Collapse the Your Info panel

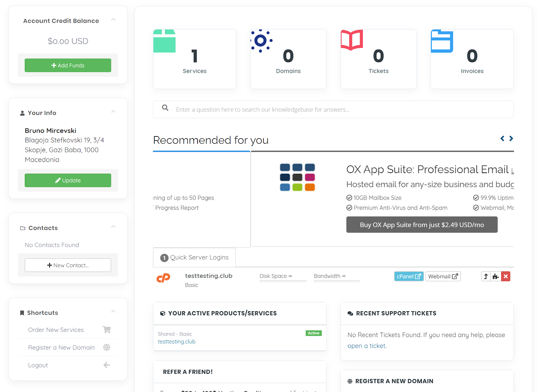click(113, 112)
